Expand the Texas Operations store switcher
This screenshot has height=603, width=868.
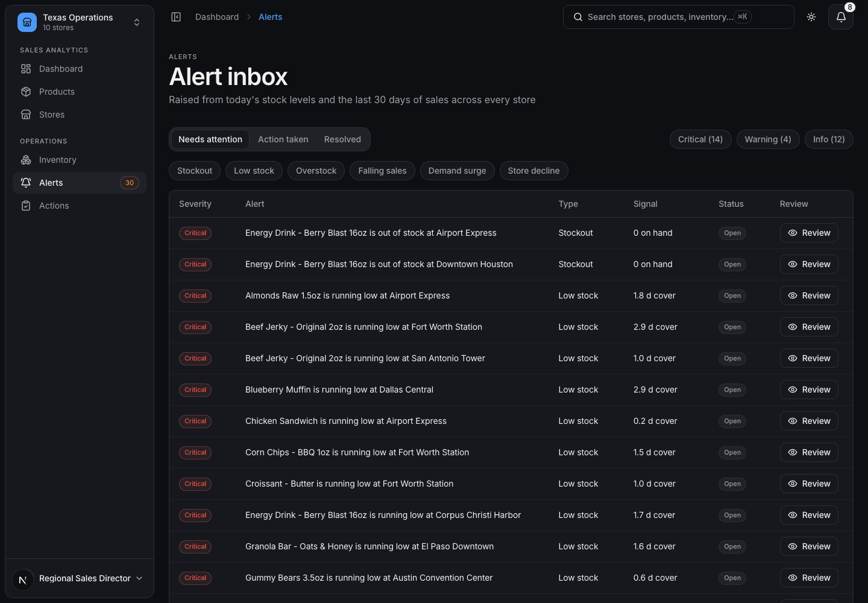[x=80, y=22]
